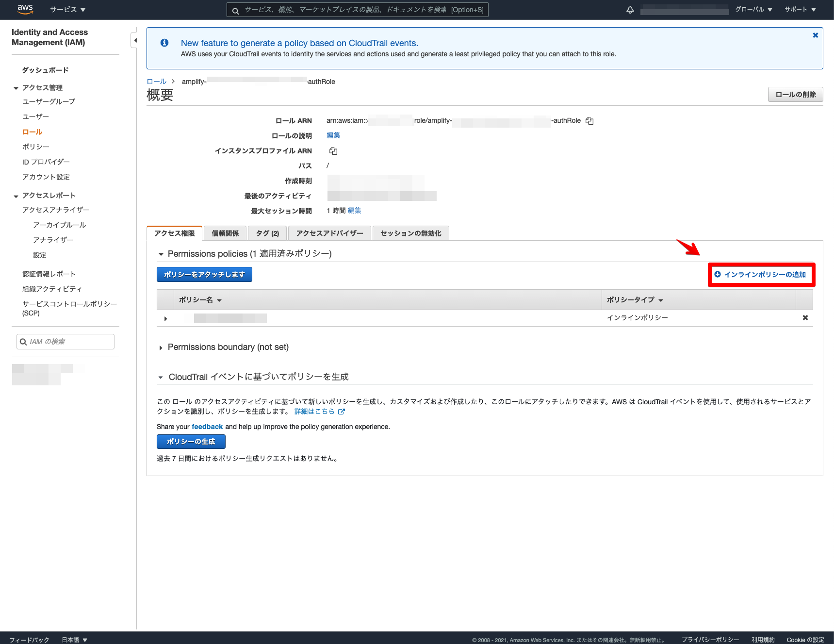Open ID プロバイダー in the sidebar
Viewport: 834px width, 644px height.
(x=46, y=162)
